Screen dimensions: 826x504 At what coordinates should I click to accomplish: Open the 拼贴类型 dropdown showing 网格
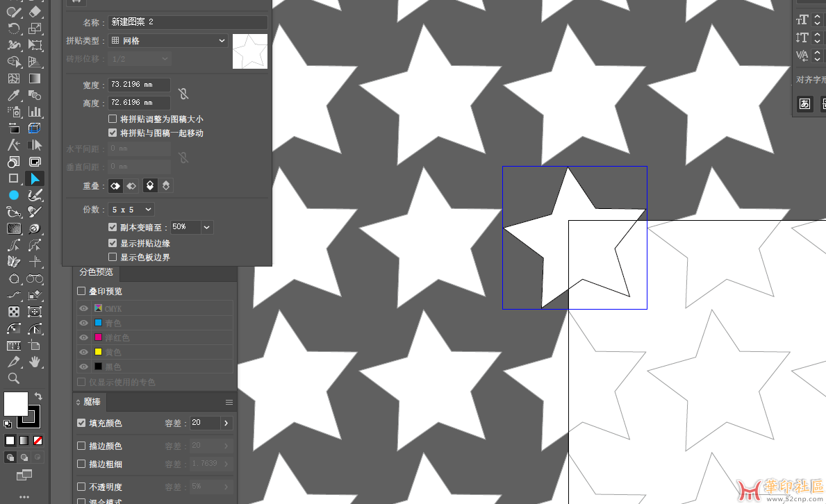(x=168, y=40)
